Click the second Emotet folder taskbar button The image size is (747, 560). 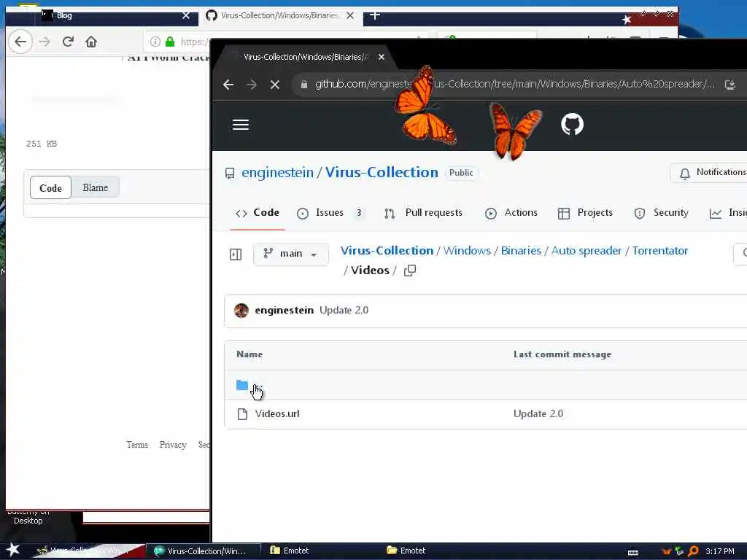406,551
